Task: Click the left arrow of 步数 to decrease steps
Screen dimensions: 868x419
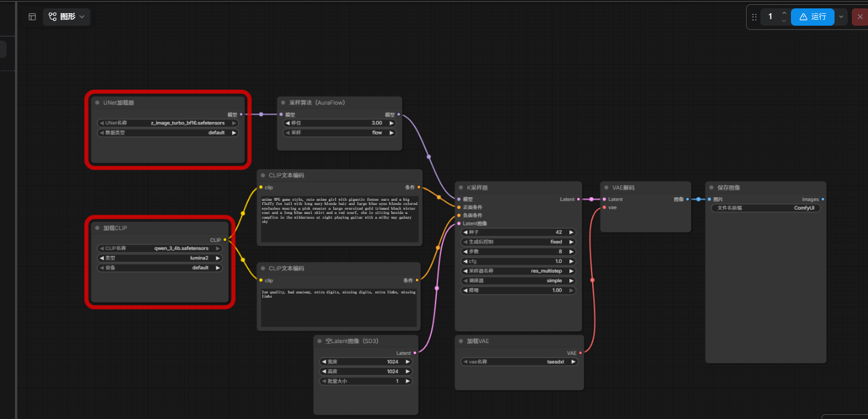Action: pyautogui.click(x=465, y=252)
